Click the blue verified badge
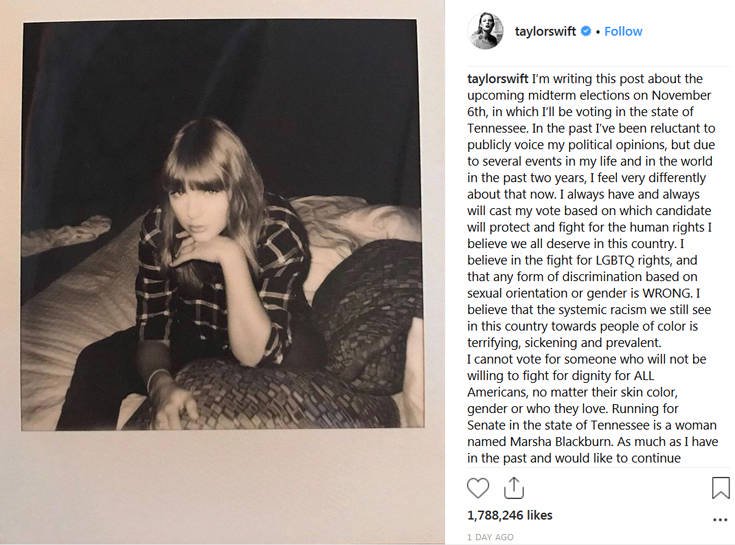 pyautogui.click(x=586, y=31)
